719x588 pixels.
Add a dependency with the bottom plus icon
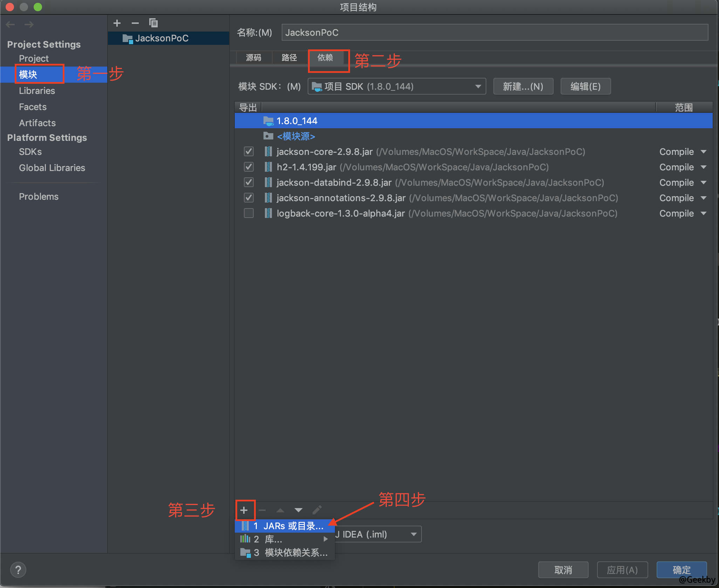(245, 510)
